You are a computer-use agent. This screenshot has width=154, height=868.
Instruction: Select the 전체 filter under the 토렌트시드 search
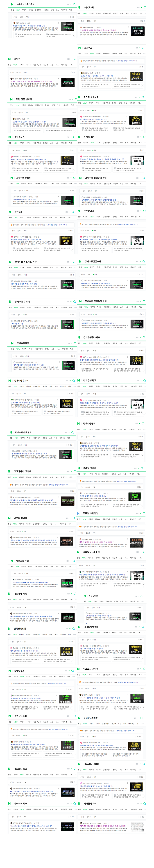pyautogui.click(x=13, y=150)
